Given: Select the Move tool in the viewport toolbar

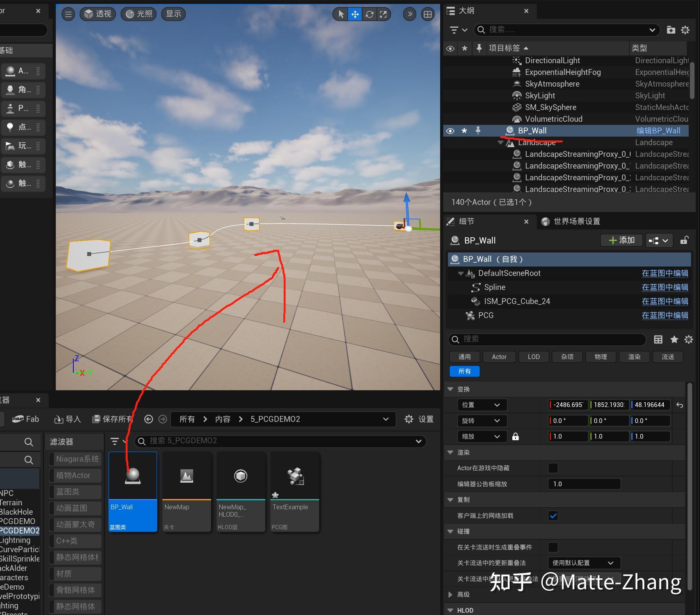Looking at the screenshot, I should click(354, 14).
